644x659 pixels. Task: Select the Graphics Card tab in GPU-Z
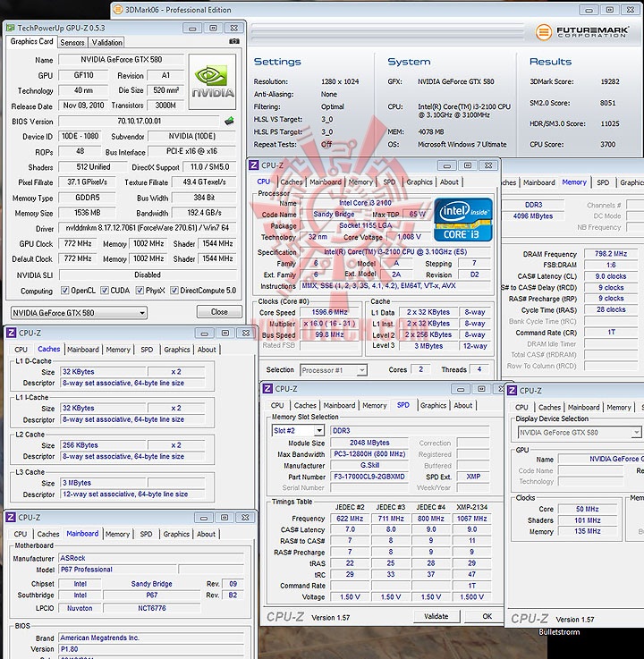[x=31, y=41]
